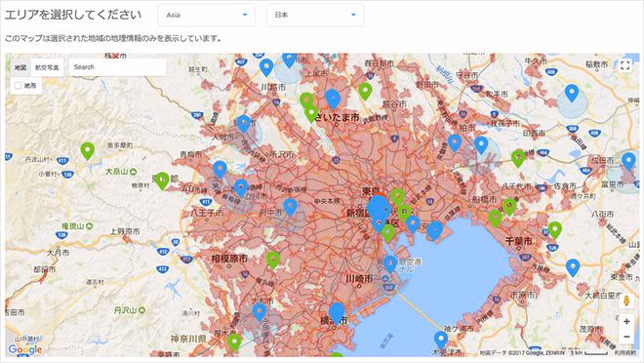Click the map Search input field
The height and width of the screenshot is (363, 644).
point(118,67)
